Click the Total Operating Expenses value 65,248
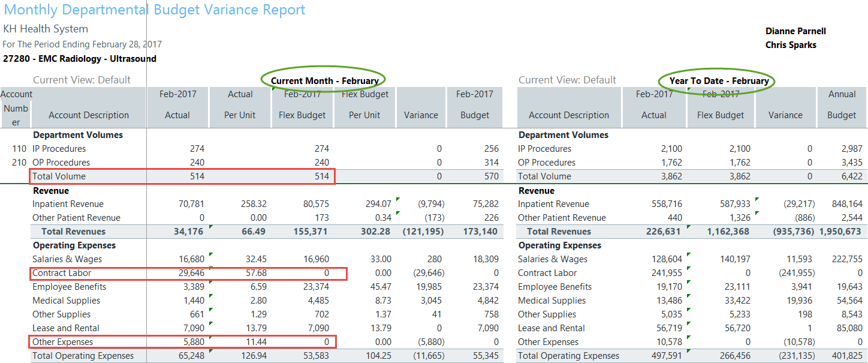Viewport: 868px width, 363px height. (x=192, y=356)
